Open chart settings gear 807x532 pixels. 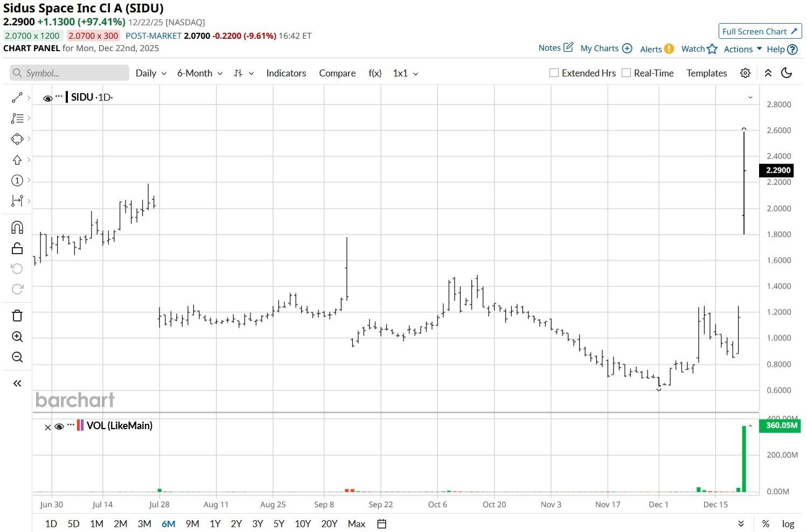(745, 73)
